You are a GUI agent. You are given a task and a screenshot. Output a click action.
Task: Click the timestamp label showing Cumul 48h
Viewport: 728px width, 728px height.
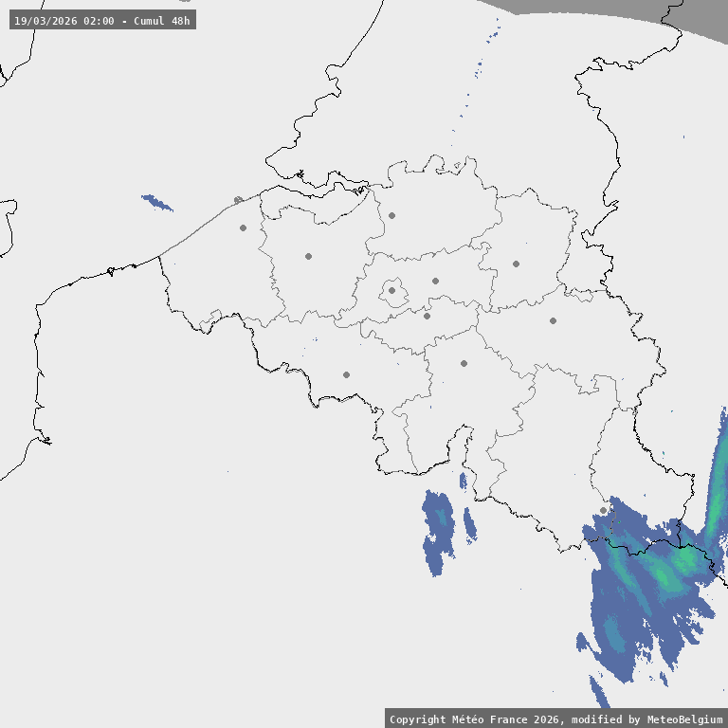pyautogui.click(x=102, y=20)
